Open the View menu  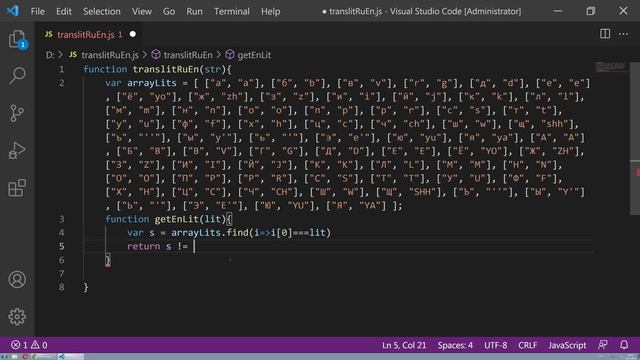(x=142, y=11)
